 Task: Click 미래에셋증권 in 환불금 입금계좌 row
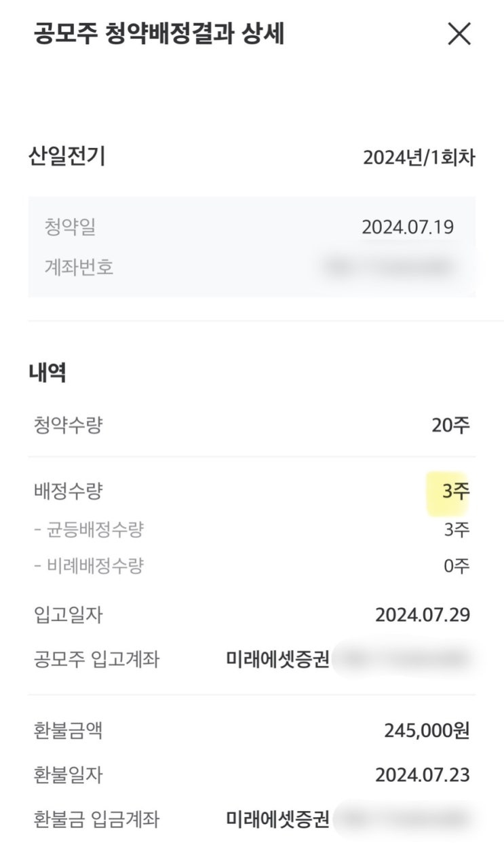tap(277, 818)
